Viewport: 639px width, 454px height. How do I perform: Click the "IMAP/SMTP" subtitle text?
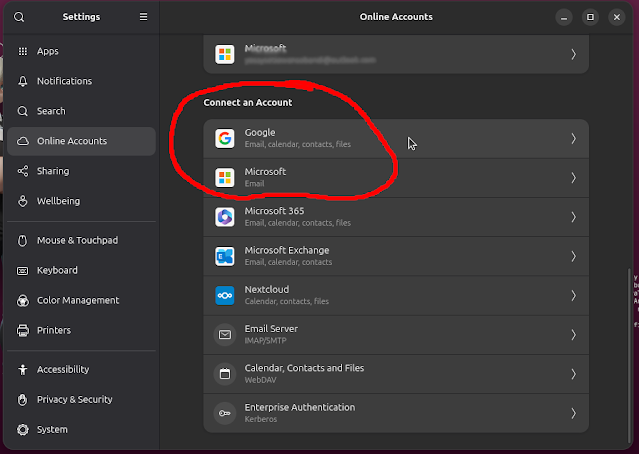click(265, 341)
